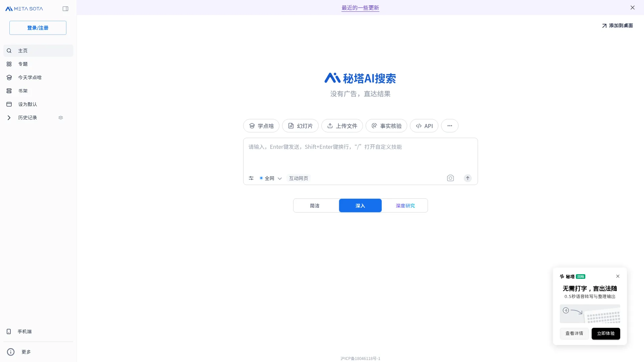The height and width of the screenshot is (362, 644).
Task: Collapse the sidebar panel icon
Action: pos(65,9)
